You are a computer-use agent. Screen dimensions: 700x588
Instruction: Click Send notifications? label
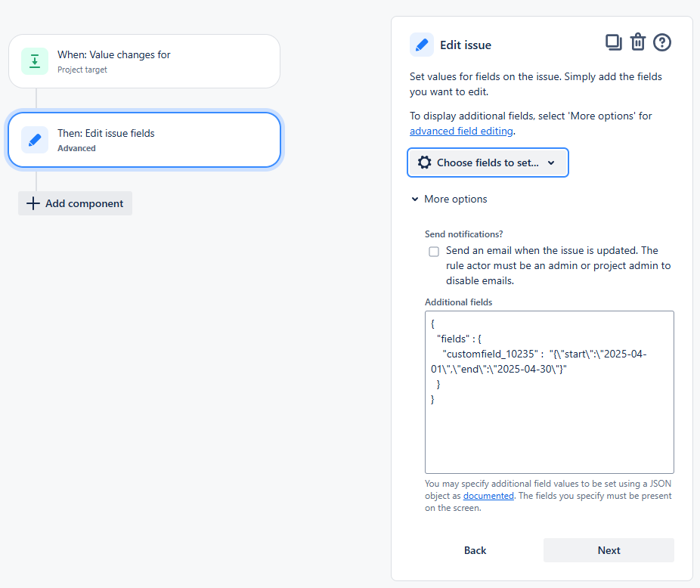click(x=464, y=234)
